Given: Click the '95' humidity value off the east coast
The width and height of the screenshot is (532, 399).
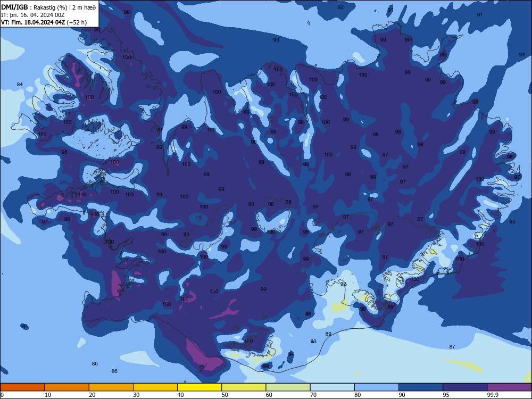Looking at the screenshot, I should click(512, 221).
